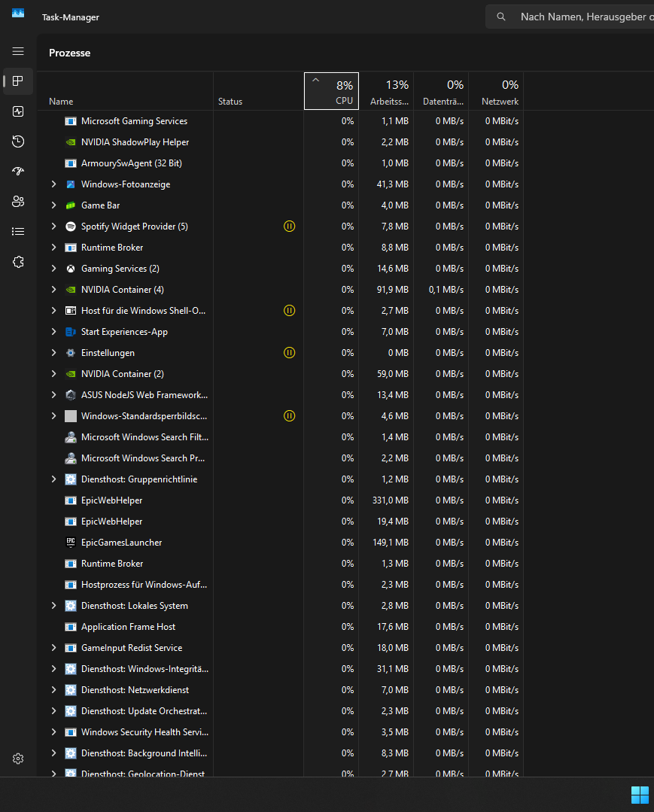Click paused status icon for Windows-Standardsperrbildschirm
Viewport: 654px width, 812px height.
(x=290, y=416)
